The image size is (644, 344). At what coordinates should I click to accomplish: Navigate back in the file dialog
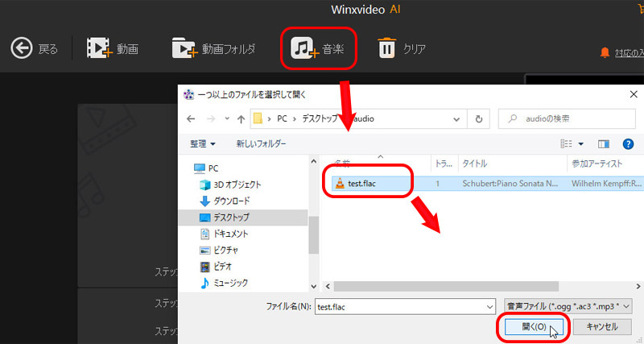point(191,118)
